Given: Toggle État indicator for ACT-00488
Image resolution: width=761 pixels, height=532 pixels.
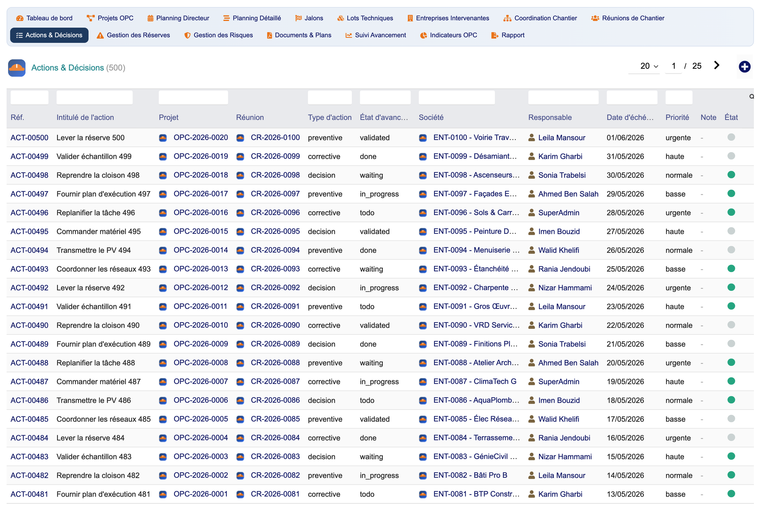Looking at the screenshot, I should (731, 362).
